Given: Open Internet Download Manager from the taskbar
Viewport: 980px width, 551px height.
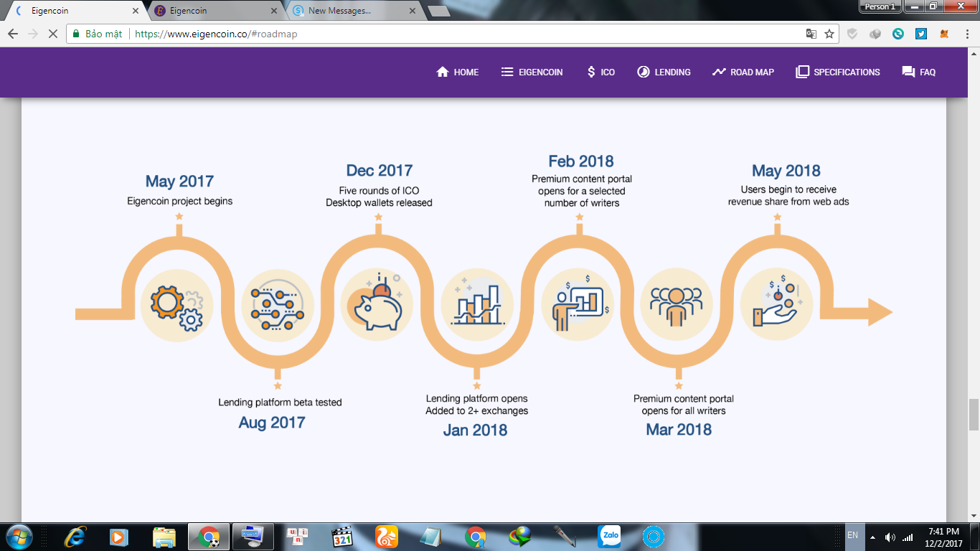Looking at the screenshot, I should pyautogui.click(x=519, y=537).
